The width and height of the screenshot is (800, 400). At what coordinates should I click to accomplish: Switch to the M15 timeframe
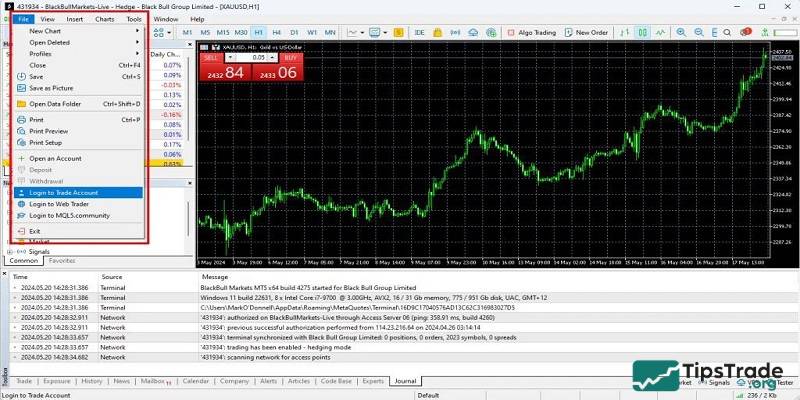(x=223, y=32)
